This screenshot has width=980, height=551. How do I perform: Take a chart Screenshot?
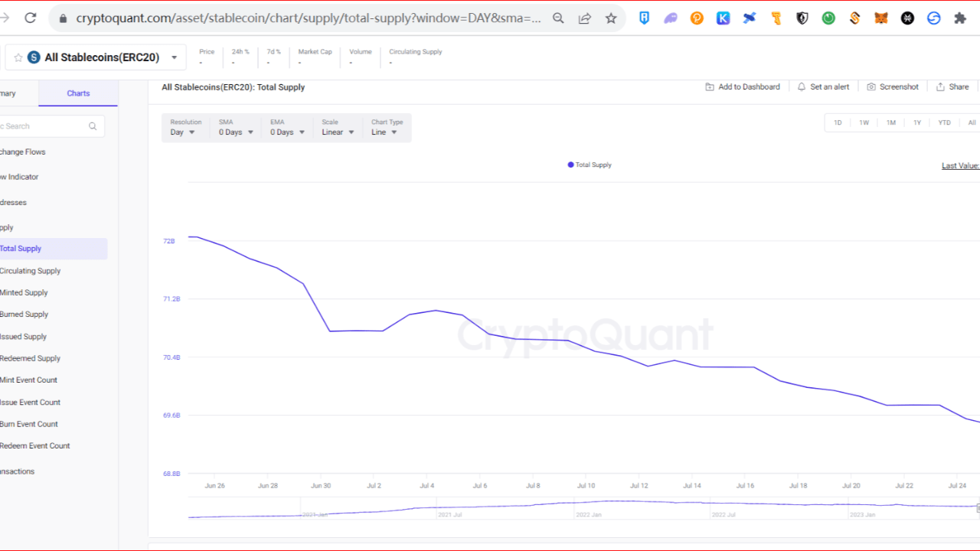click(x=893, y=87)
